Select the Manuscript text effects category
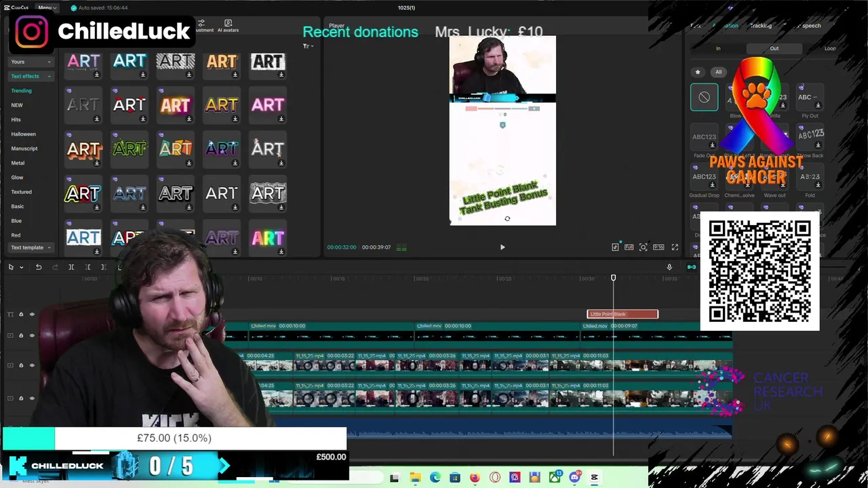868x488 pixels. pyautogui.click(x=24, y=148)
